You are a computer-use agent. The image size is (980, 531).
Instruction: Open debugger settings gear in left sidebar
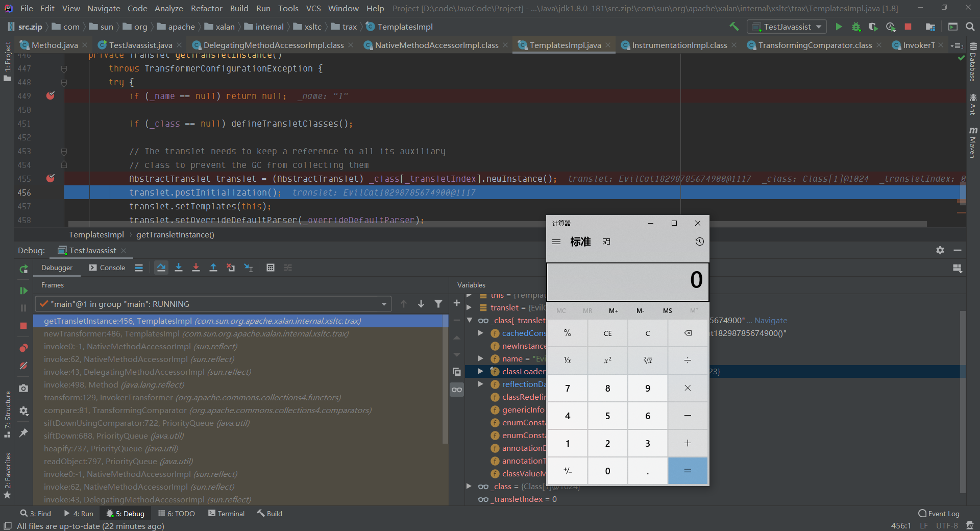click(23, 411)
